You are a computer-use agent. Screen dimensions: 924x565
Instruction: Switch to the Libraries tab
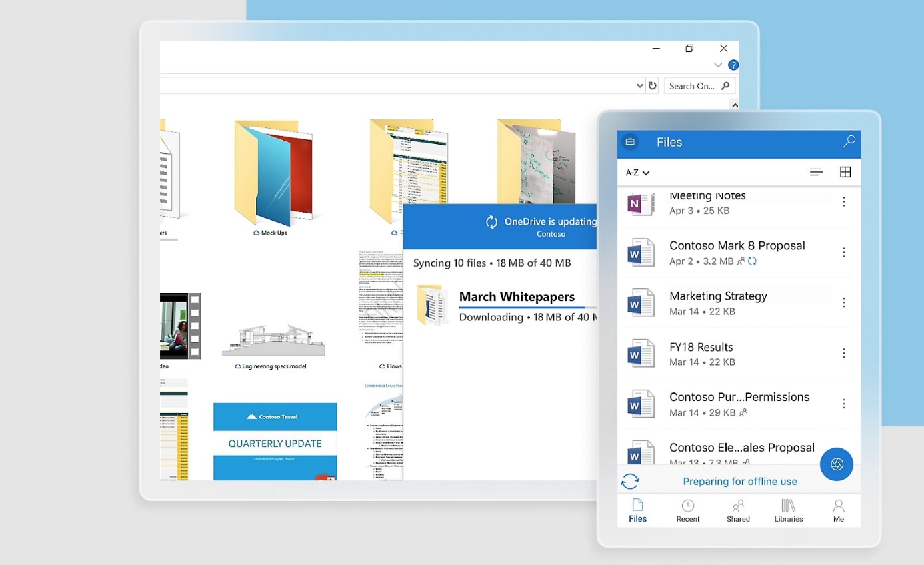[x=789, y=510]
